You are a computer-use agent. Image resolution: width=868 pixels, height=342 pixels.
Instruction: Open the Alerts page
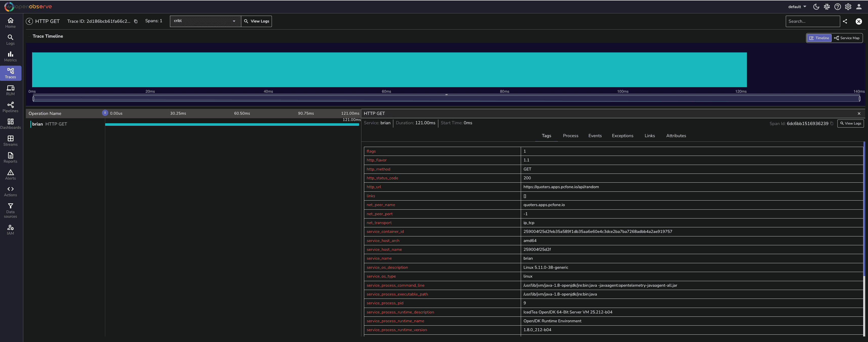[x=10, y=174]
